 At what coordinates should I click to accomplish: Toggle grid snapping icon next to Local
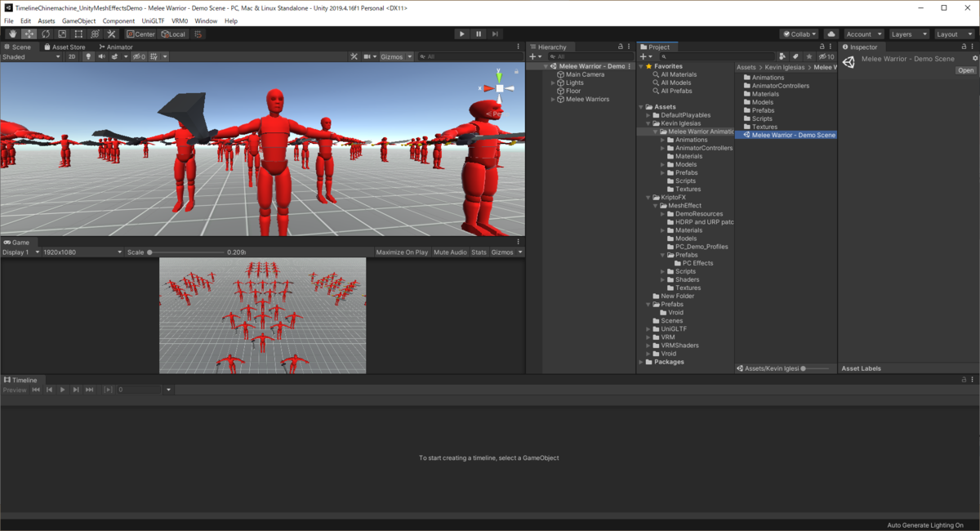click(x=198, y=34)
